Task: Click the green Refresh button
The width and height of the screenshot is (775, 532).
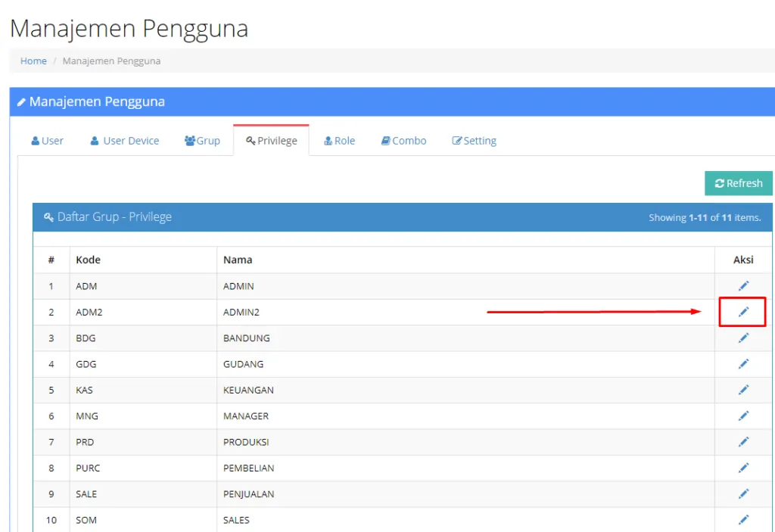Action: pyautogui.click(x=739, y=183)
